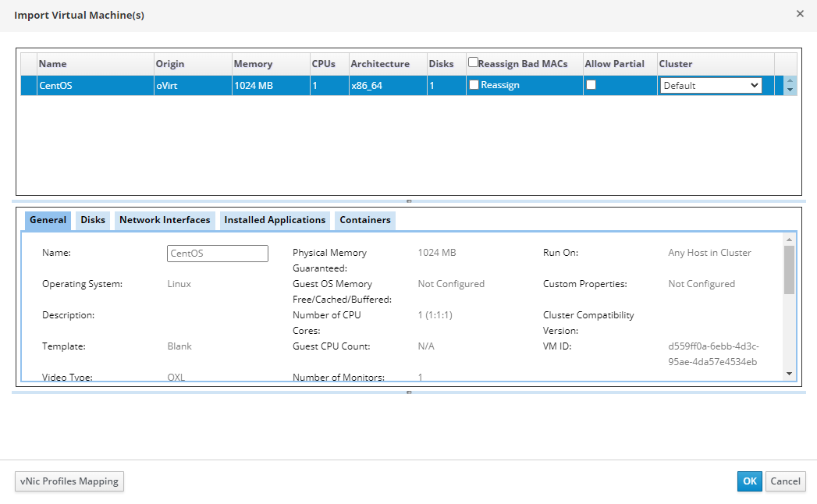Click the details pane vertical scrollbar thumb
The width and height of the screenshot is (817, 504).
[789, 270]
